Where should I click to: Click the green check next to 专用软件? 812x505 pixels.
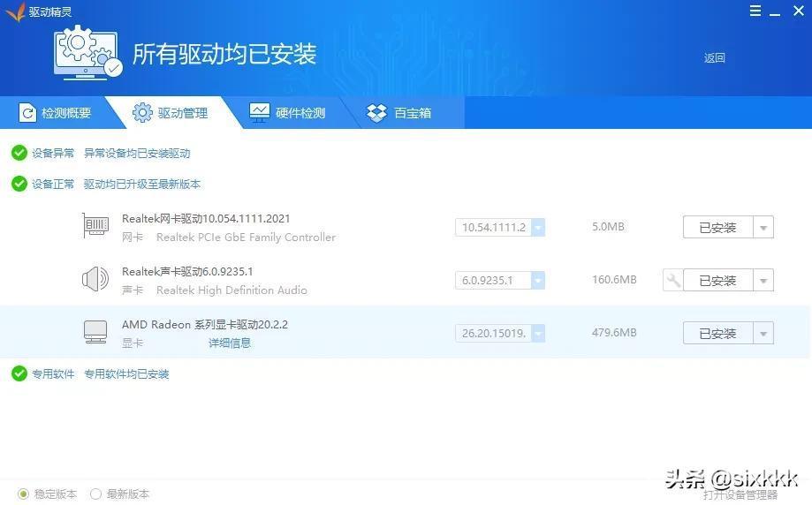(19, 373)
